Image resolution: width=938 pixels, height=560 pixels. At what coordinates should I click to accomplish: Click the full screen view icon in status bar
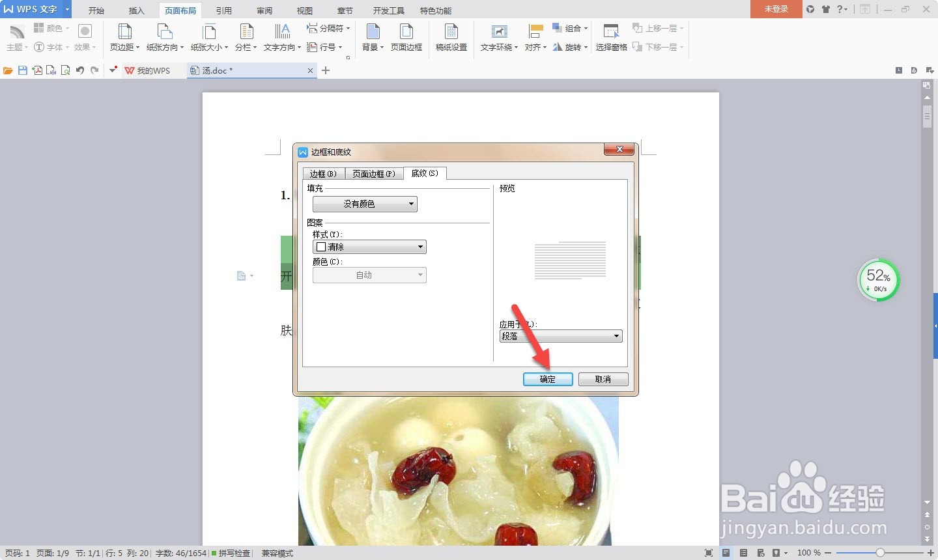pos(709,553)
